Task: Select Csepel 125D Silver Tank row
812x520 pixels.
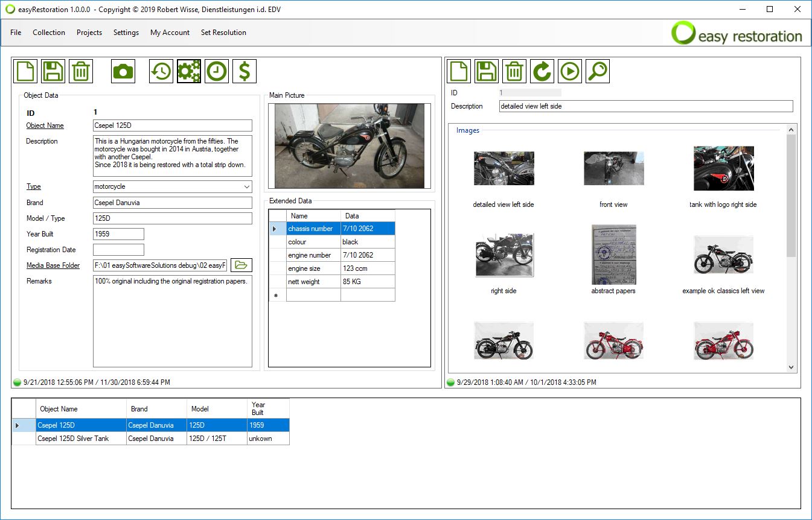Action: tap(150, 439)
